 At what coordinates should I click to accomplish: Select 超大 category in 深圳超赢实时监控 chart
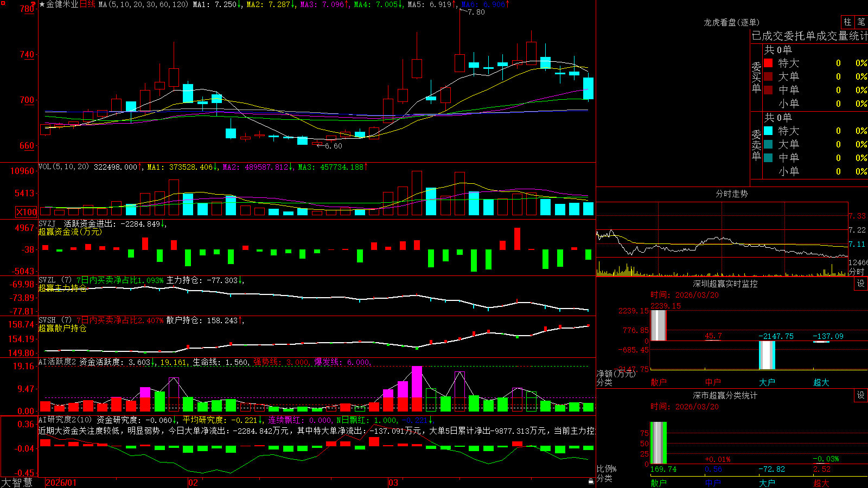point(821,382)
